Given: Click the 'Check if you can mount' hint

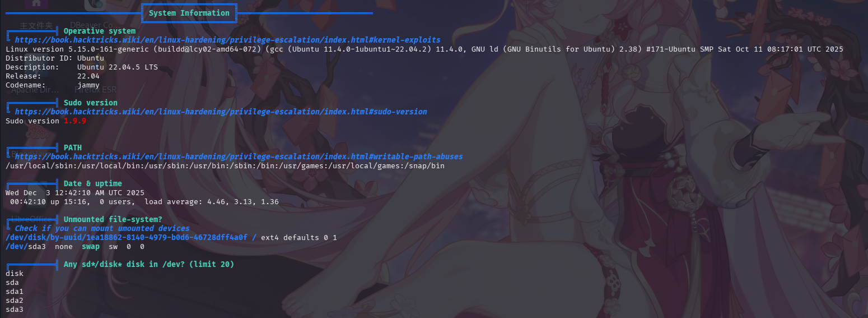Looking at the screenshot, I should click(x=102, y=229).
